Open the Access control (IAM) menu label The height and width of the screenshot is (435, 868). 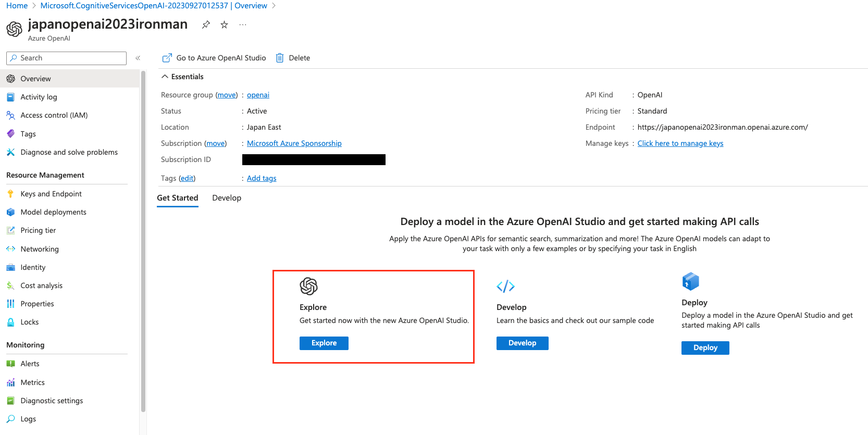(54, 115)
